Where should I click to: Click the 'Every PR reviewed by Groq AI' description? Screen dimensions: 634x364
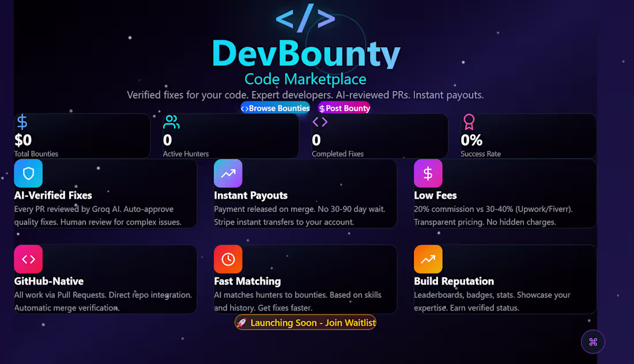coord(98,215)
